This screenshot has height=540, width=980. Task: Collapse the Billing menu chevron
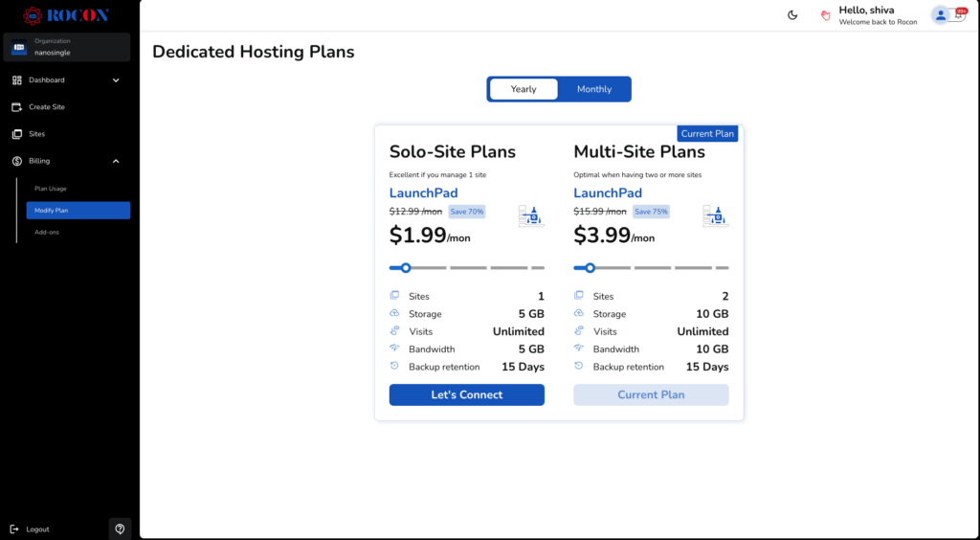click(x=116, y=161)
